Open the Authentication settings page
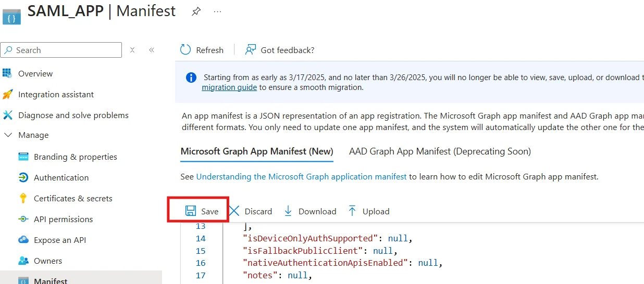The height and width of the screenshot is (284, 644). pos(61,177)
